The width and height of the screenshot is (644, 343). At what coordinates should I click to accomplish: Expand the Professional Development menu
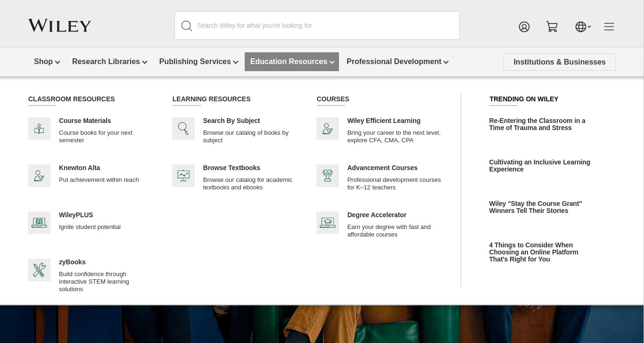(x=397, y=62)
